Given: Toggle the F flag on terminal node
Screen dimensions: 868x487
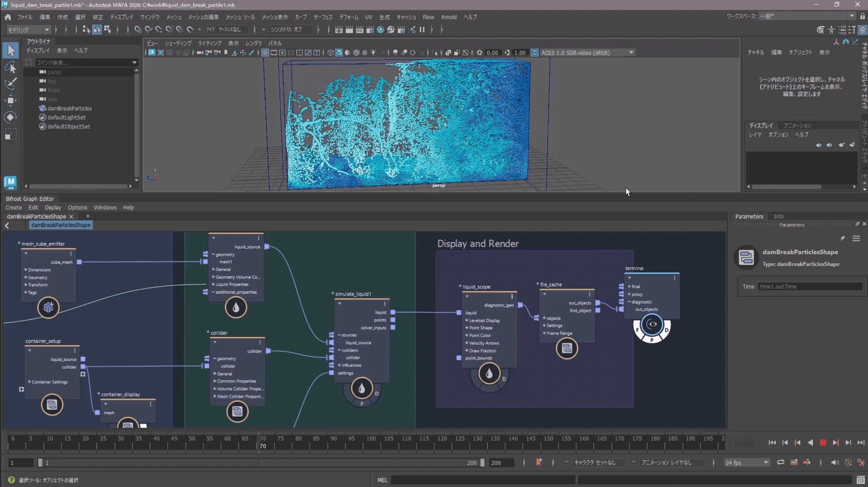Looking at the screenshot, I should (637, 330).
